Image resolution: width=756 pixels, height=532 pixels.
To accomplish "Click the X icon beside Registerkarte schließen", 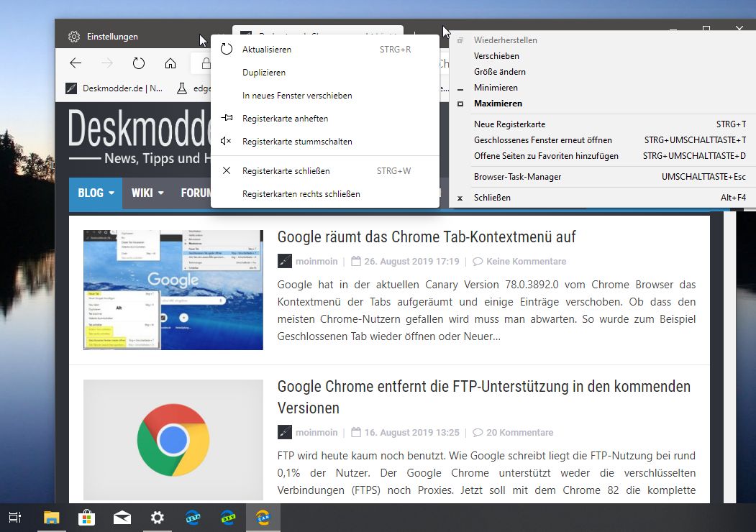I will point(226,170).
